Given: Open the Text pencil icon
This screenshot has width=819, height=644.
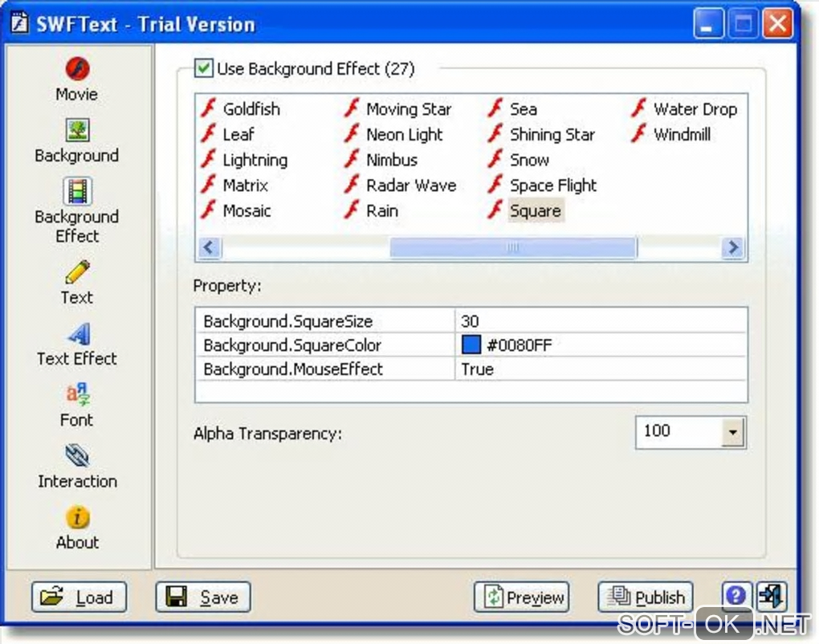Looking at the screenshot, I should click(77, 271).
